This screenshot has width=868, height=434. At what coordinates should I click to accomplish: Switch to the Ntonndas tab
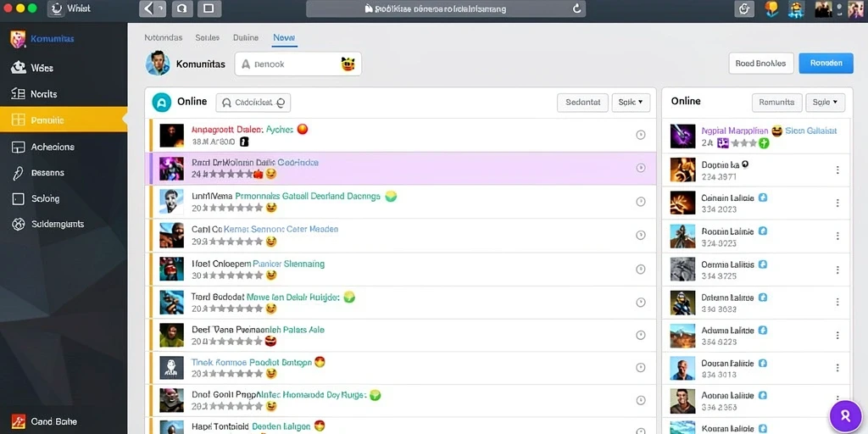164,37
